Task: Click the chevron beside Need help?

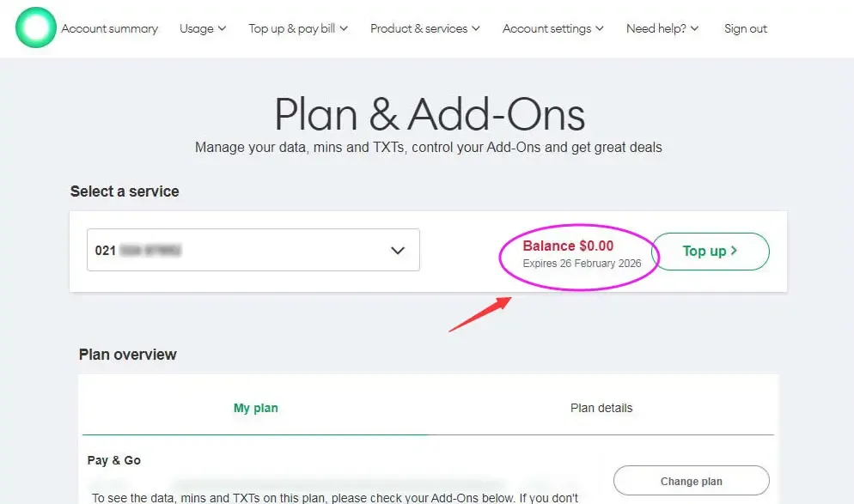Action: click(694, 28)
